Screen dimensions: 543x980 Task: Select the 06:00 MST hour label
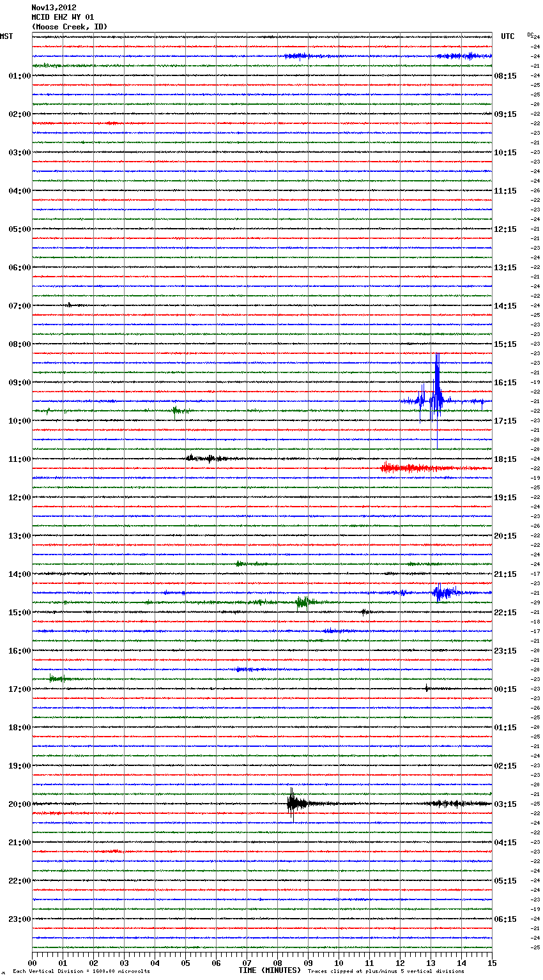19,268
